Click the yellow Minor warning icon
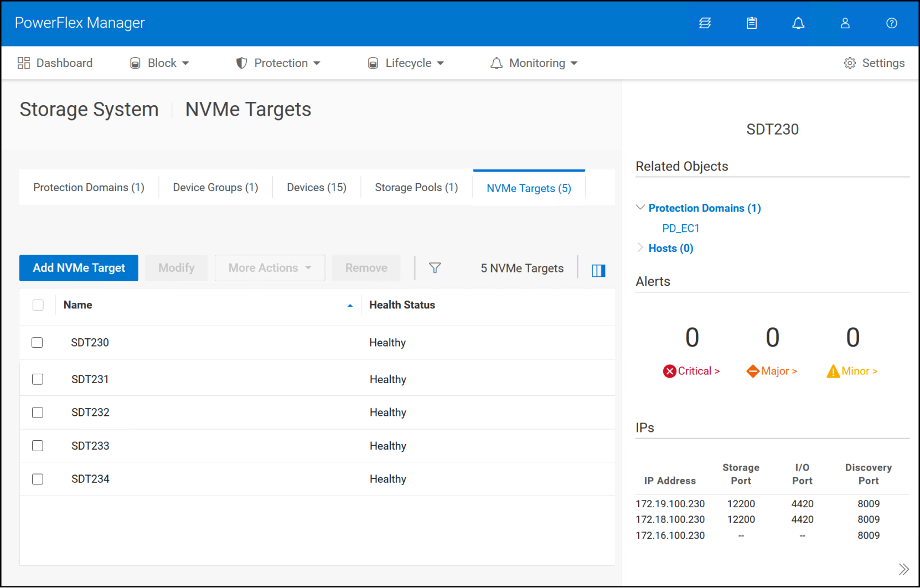Viewport: 920px width, 588px height. (833, 372)
